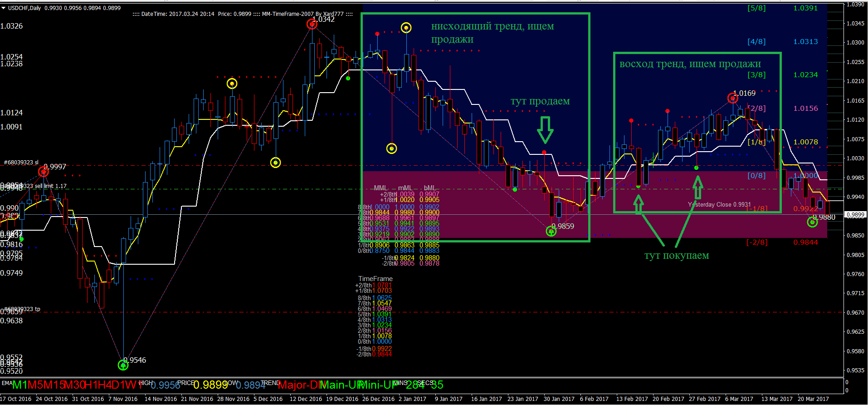
Task: Click the HIGH value 0.9956
Action: pos(166,385)
